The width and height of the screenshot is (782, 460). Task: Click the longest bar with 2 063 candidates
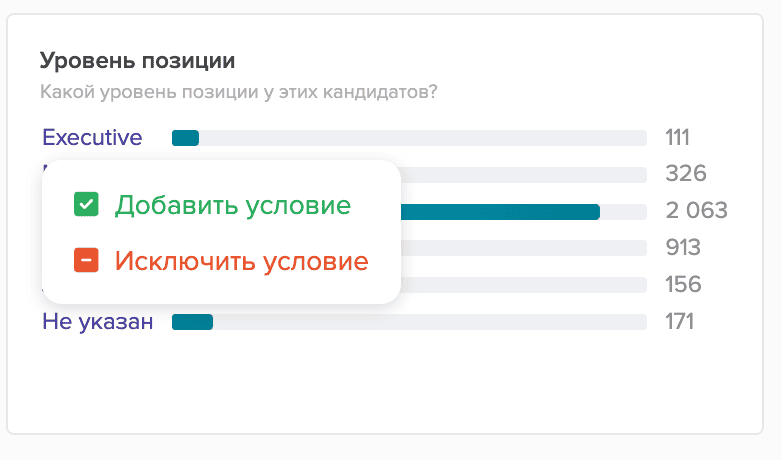[500, 212]
